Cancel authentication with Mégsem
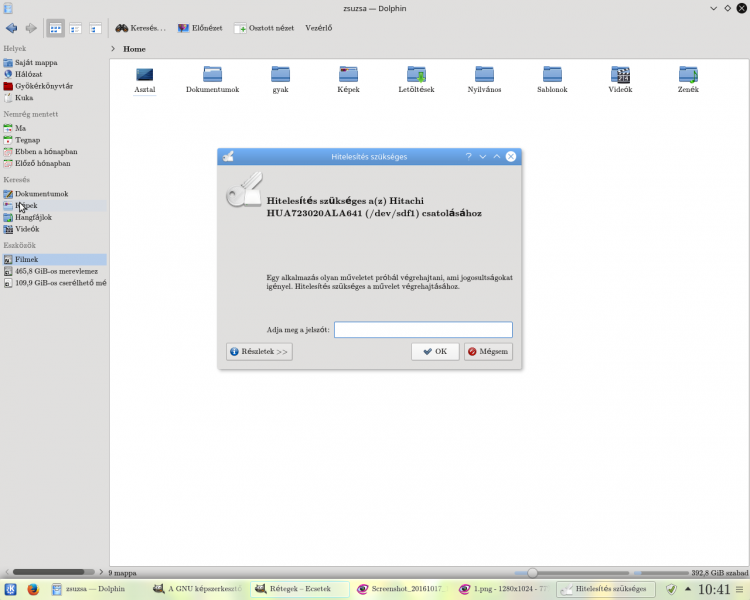The image size is (750, 600). [488, 352]
